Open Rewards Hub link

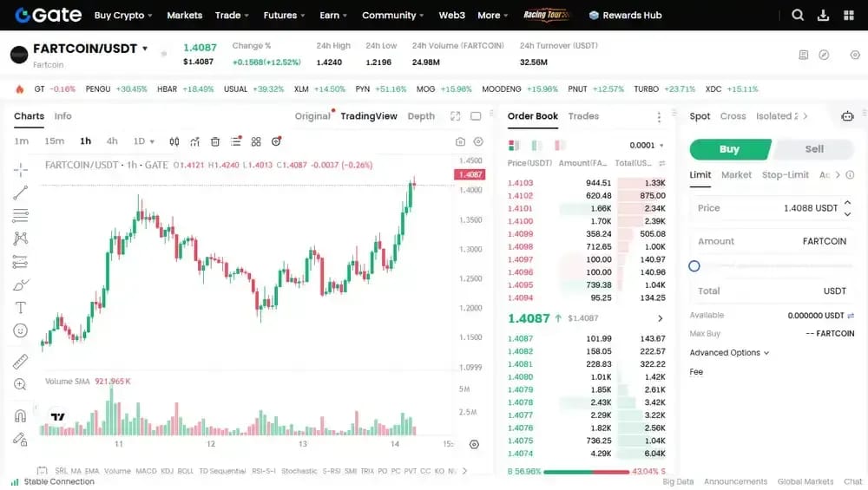pyautogui.click(x=626, y=16)
